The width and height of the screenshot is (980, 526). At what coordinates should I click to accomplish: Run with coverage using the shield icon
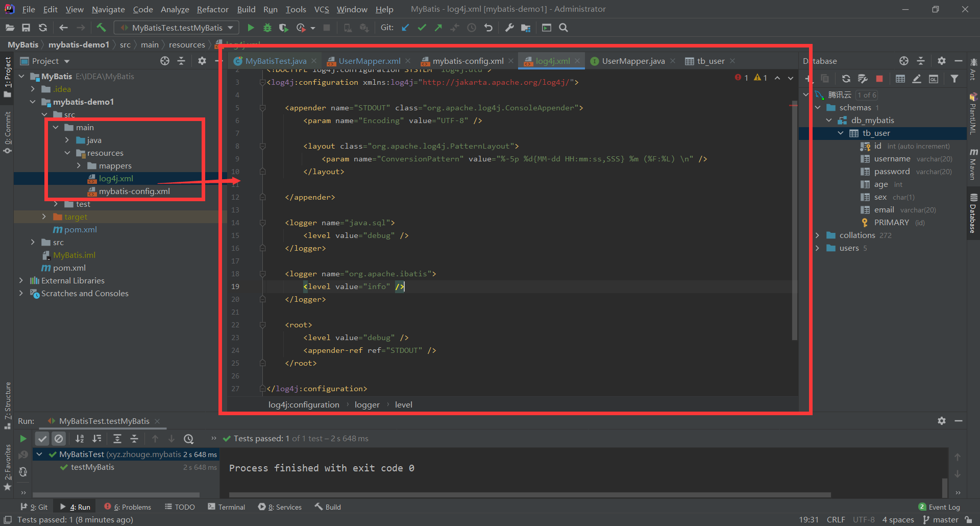pos(283,28)
